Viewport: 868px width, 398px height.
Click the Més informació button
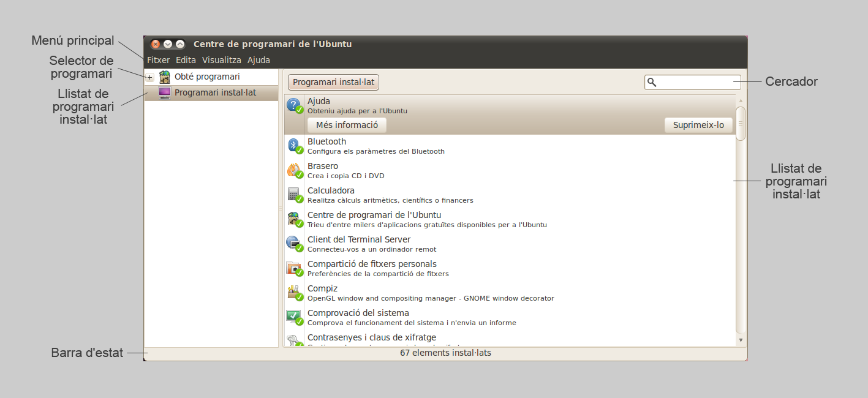click(x=347, y=126)
